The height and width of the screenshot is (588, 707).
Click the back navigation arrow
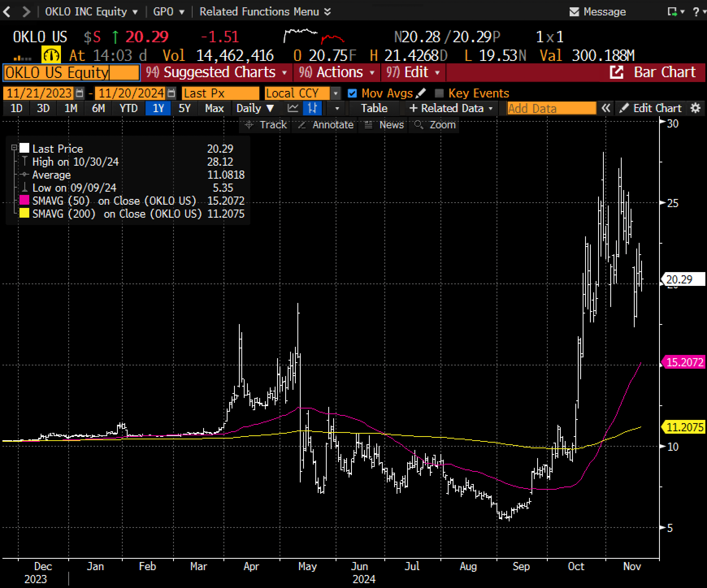pyautogui.click(x=7, y=12)
